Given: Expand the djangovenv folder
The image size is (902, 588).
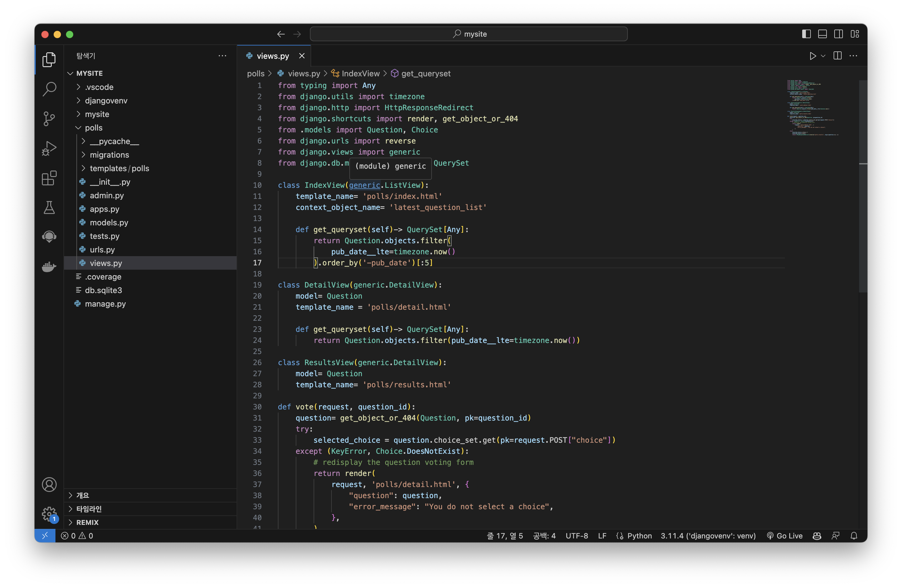Looking at the screenshot, I should tap(150, 100).
